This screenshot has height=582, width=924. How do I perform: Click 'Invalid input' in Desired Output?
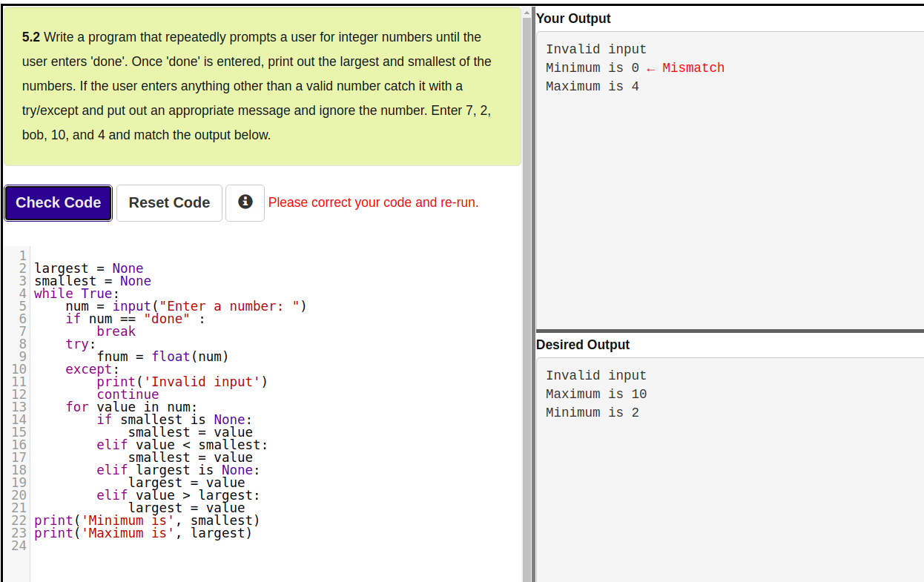pos(596,376)
